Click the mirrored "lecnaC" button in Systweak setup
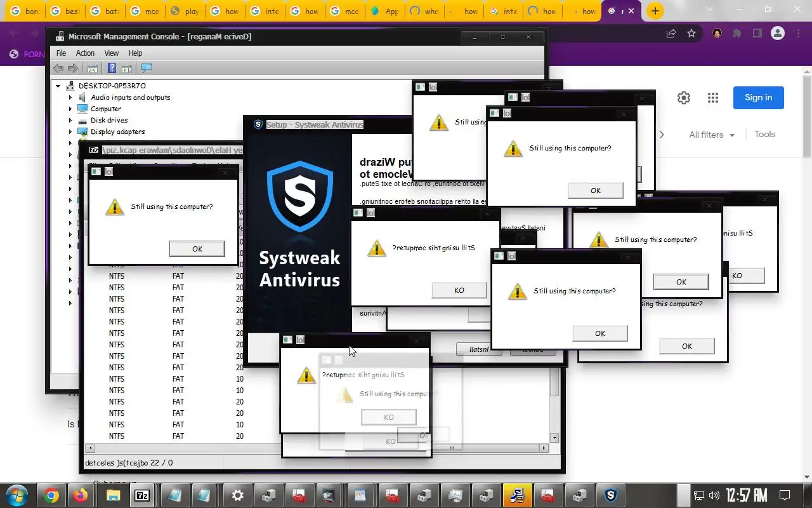The width and height of the screenshot is (812, 508). tap(533, 350)
